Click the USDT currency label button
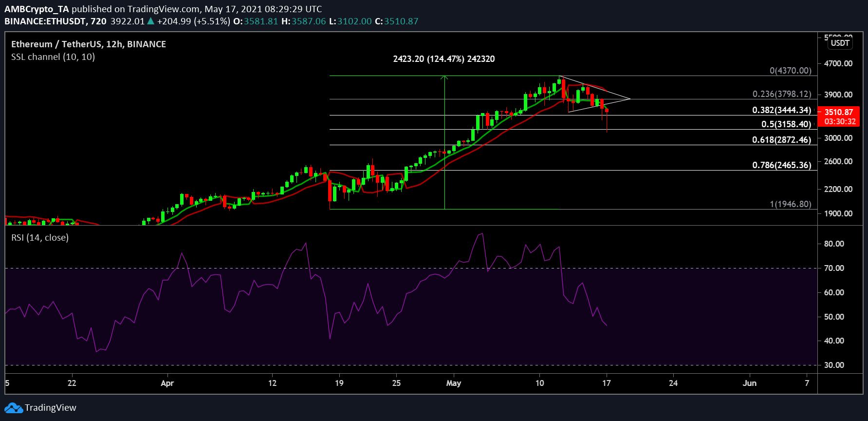This screenshot has width=868, height=421. point(840,43)
